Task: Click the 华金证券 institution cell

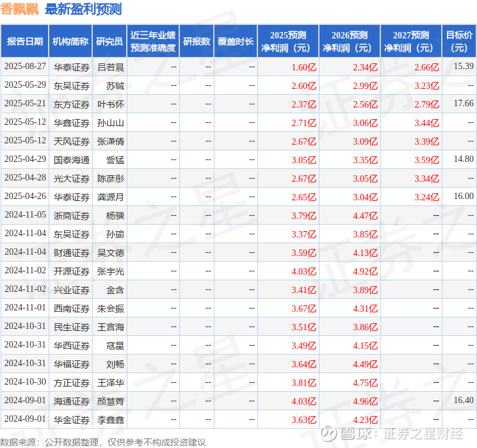Action: (72, 420)
